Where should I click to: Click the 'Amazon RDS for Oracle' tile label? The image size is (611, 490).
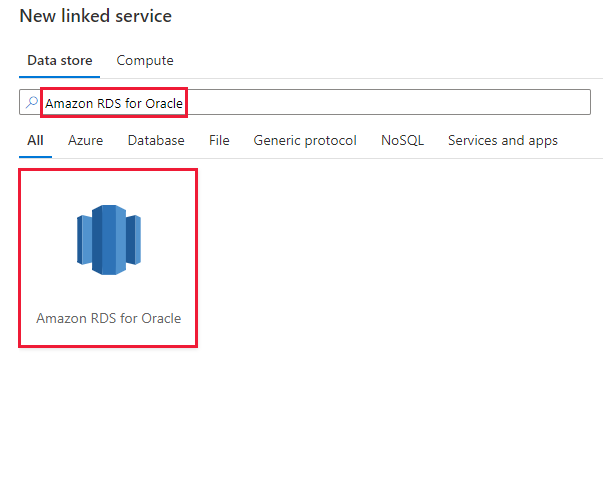coord(109,319)
